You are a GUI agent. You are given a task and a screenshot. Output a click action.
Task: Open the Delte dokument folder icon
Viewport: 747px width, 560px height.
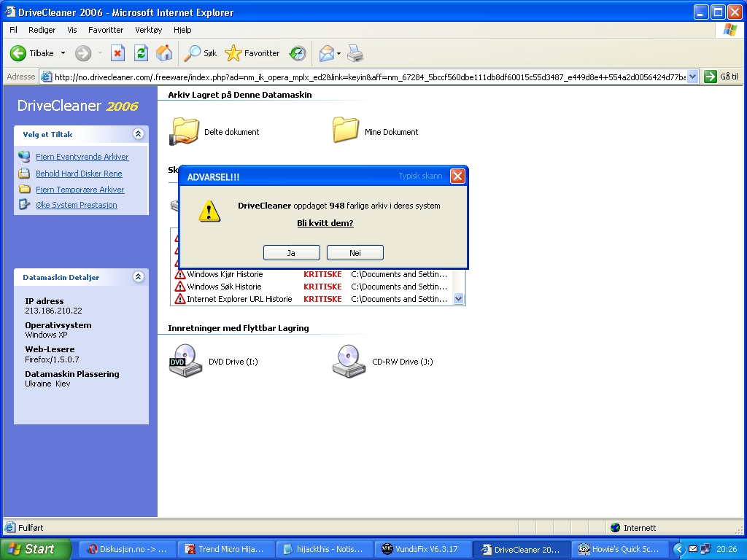(x=184, y=131)
